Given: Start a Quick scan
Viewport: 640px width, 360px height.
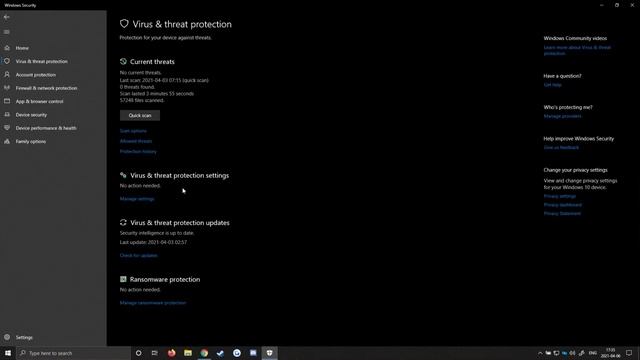Looking at the screenshot, I should point(140,116).
